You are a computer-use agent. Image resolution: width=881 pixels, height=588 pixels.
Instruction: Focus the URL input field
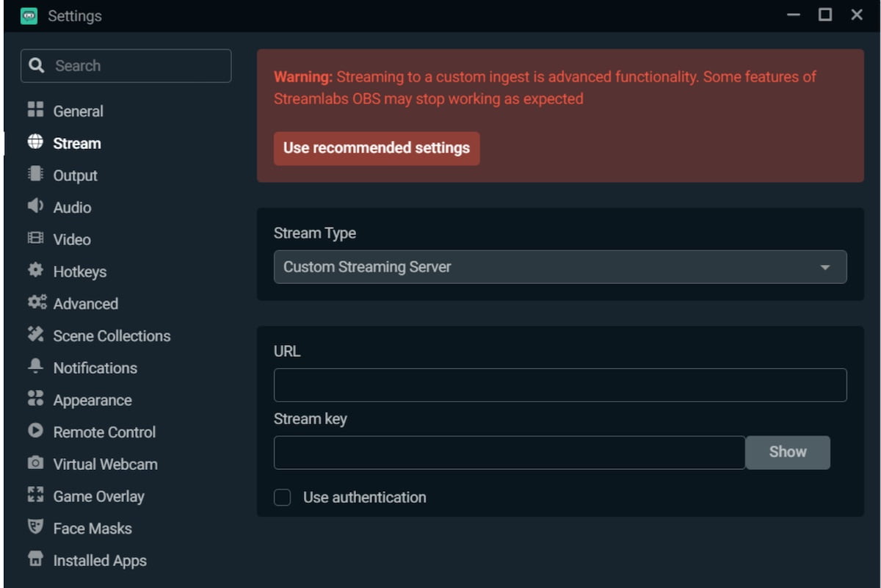coord(560,385)
